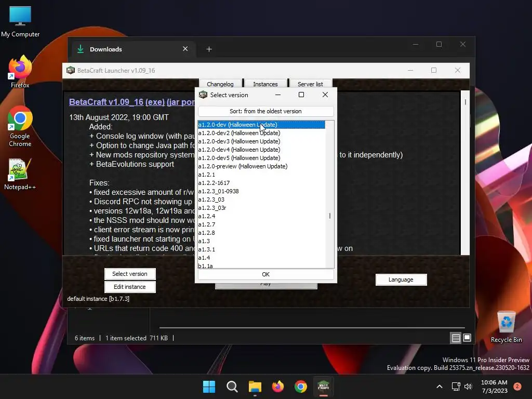This screenshot has width=532, height=399.
Task: Open the My Computer desktop icon
Action: [20, 21]
